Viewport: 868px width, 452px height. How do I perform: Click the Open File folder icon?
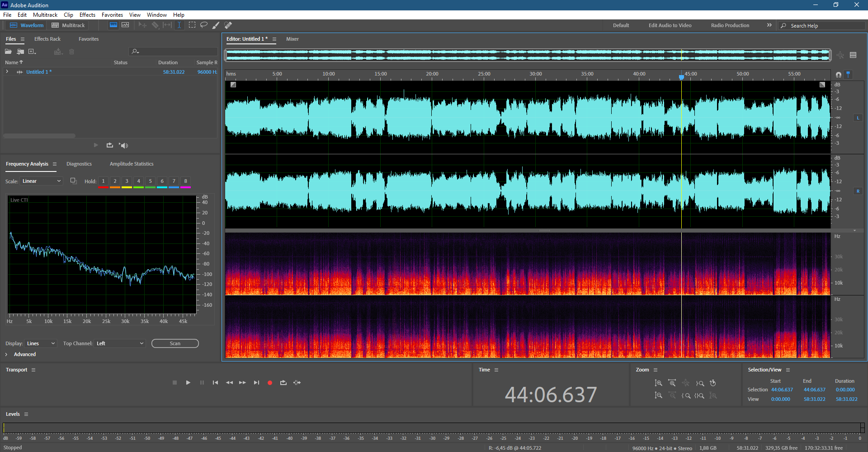point(8,52)
